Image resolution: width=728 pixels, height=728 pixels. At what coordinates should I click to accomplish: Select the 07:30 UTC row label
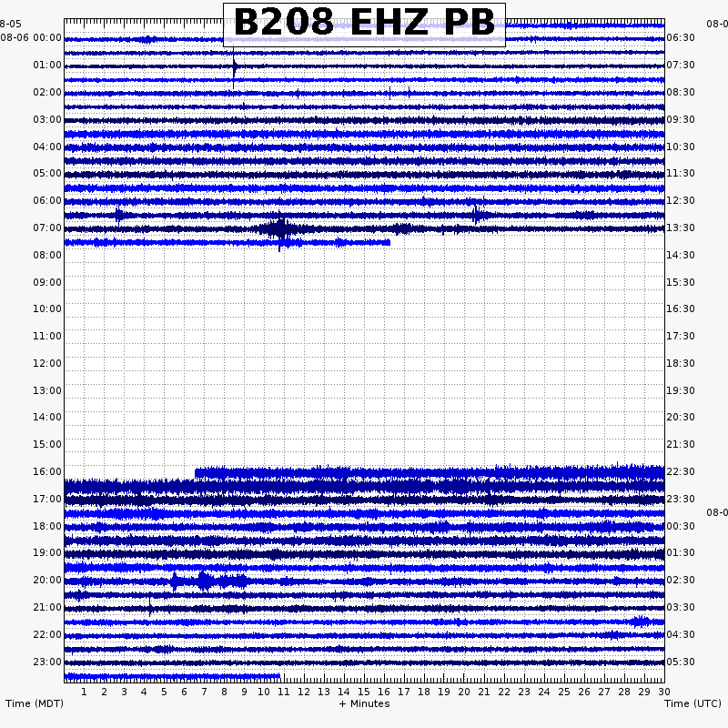pyautogui.click(x=681, y=65)
